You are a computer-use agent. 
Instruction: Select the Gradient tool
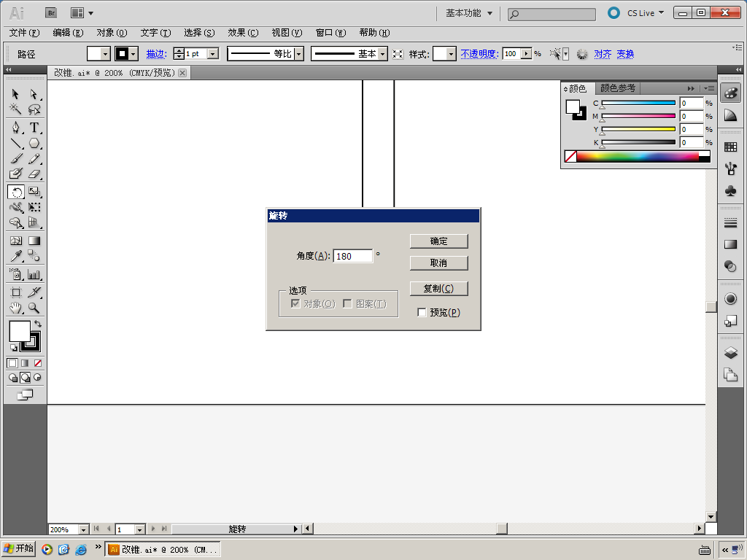(x=34, y=241)
